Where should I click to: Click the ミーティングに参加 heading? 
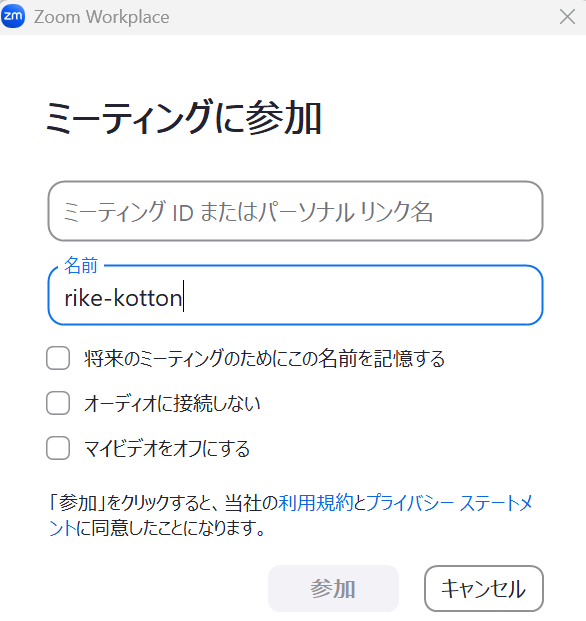tap(183, 118)
